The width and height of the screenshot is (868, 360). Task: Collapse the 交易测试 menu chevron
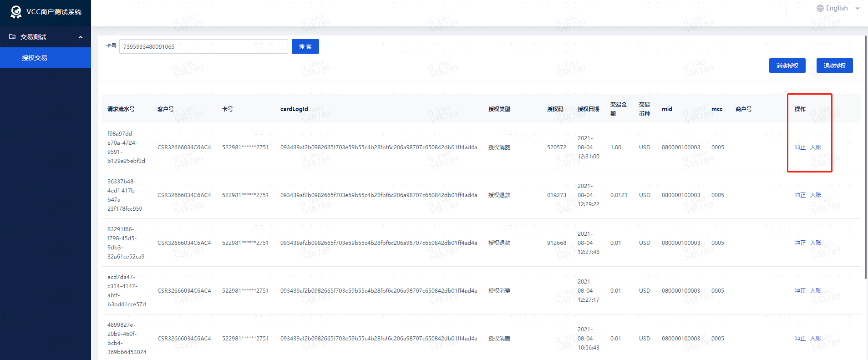tap(81, 37)
